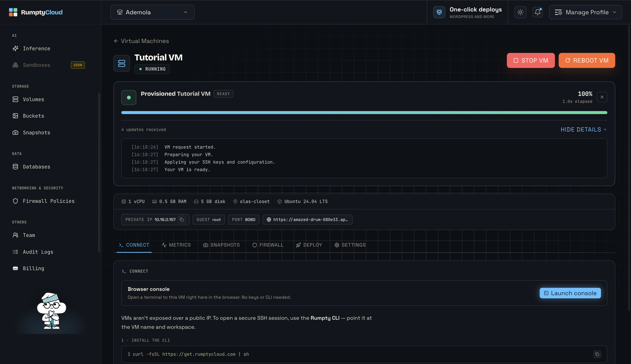Go back to Virtual Machines
Screen dimensions: 631x364
141,41
